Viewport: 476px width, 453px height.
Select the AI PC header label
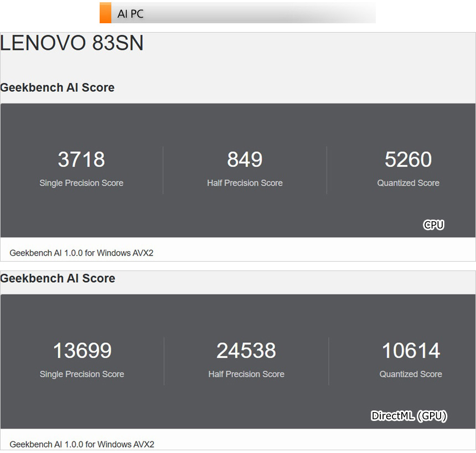point(131,14)
